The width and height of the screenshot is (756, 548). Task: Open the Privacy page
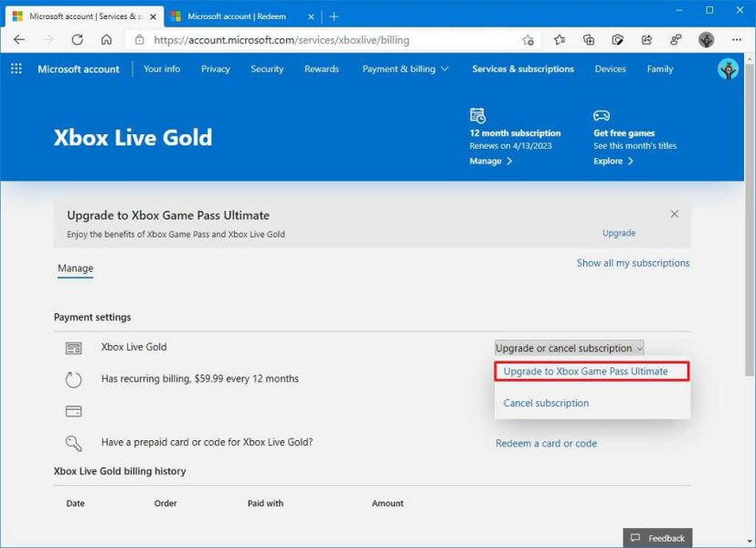click(216, 68)
